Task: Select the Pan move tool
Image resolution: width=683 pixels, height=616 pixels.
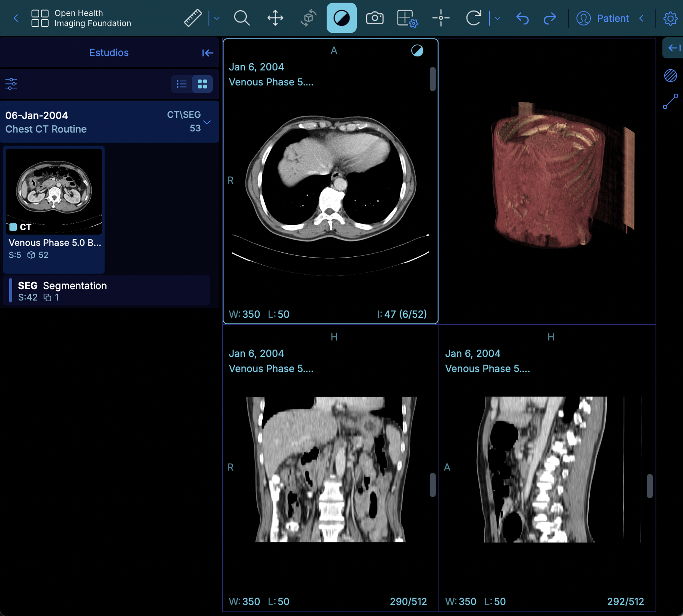Action: pos(275,18)
